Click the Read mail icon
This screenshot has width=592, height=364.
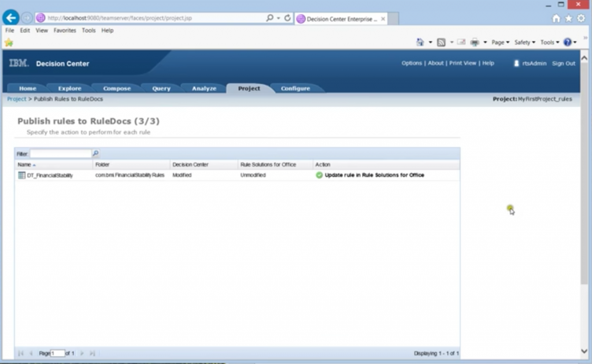click(461, 42)
